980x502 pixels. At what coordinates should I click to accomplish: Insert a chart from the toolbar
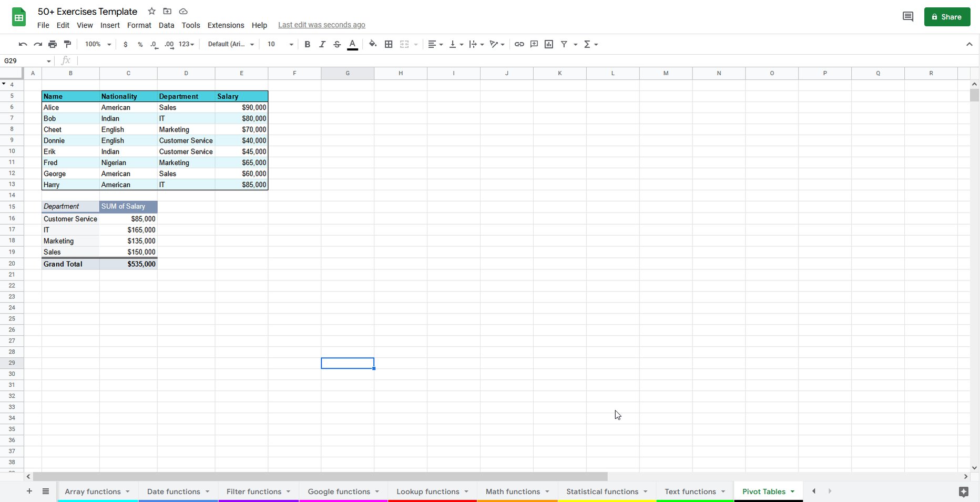[x=548, y=44]
